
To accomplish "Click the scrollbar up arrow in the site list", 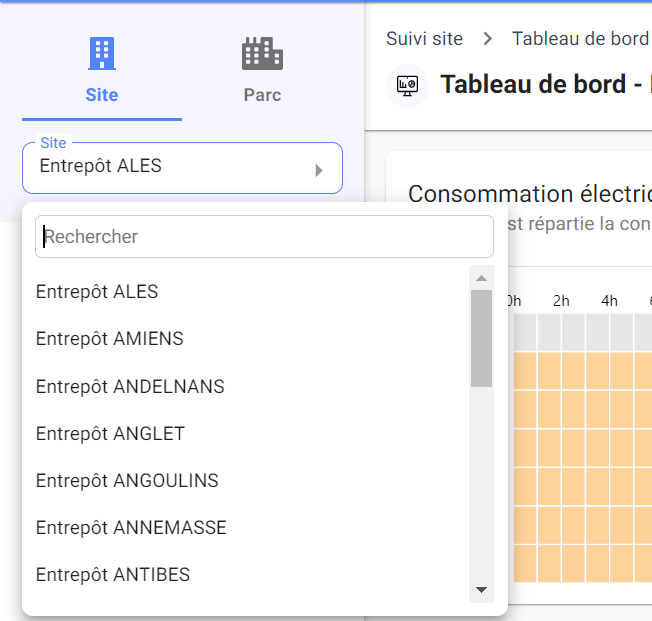I will [x=482, y=278].
